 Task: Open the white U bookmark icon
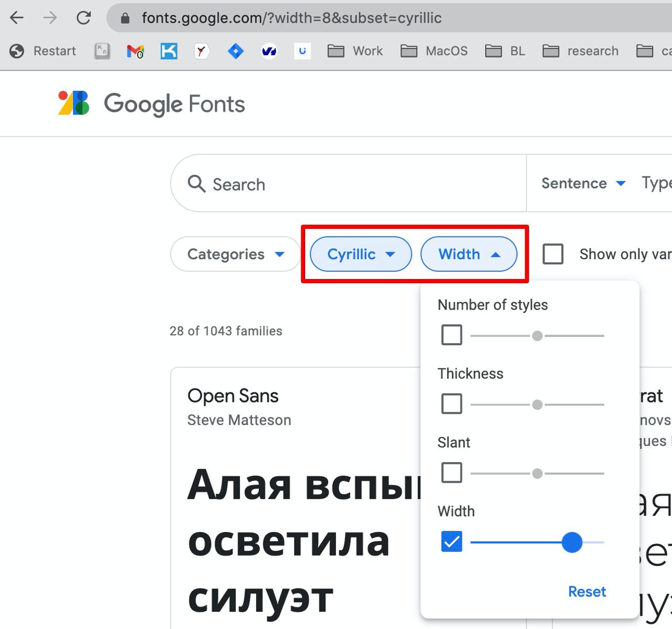tap(302, 51)
